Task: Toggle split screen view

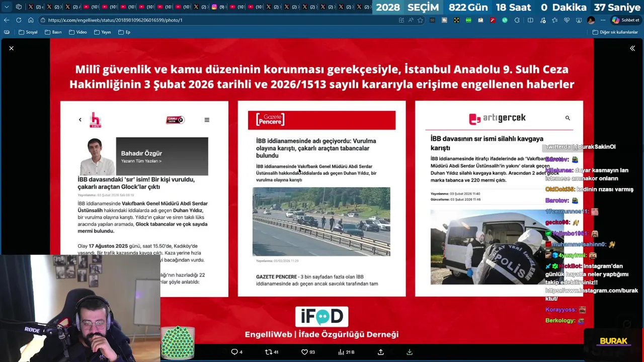Action: 530,20
